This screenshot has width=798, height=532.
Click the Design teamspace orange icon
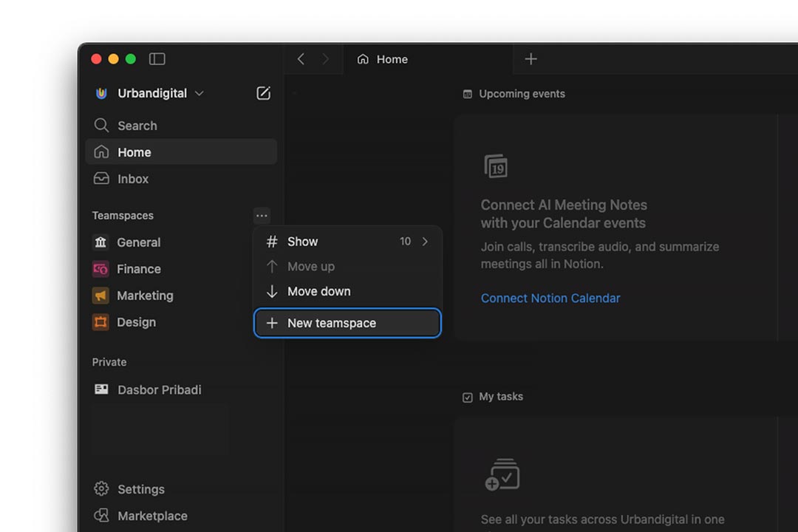[100, 321]
